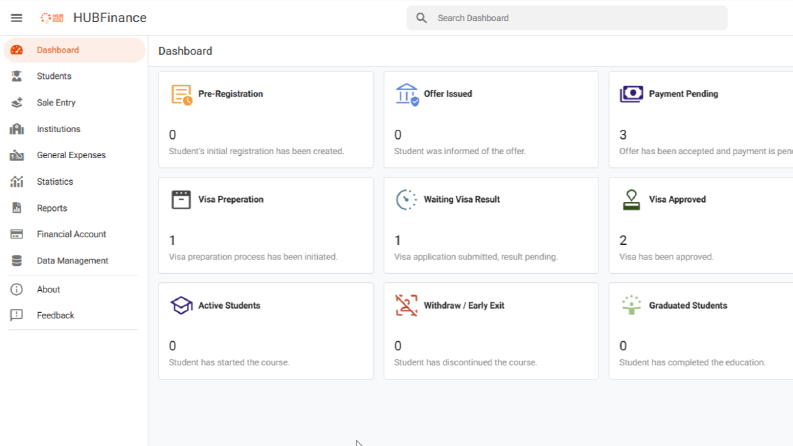Viewport: 793px width, 446px height.
Task: Open the Graduated Students card title
Action: pyautogui.click(x=688, y=305)
